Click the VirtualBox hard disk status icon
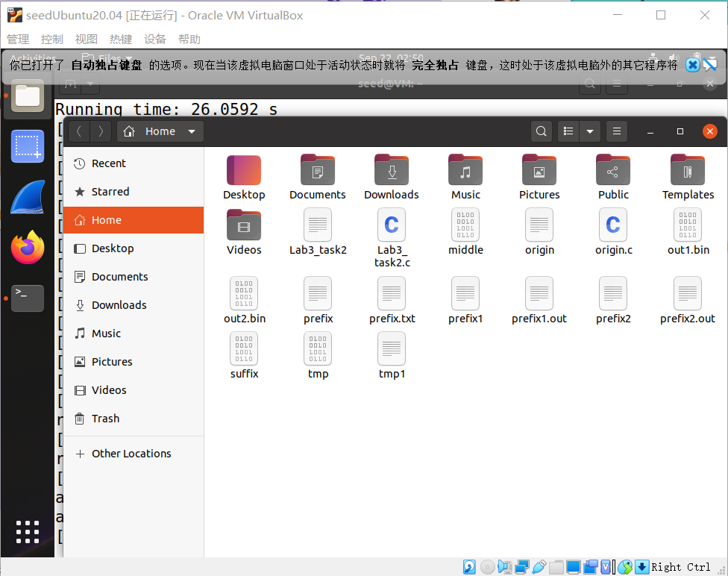Screen dimensions: 728x576 click(468, 567)
